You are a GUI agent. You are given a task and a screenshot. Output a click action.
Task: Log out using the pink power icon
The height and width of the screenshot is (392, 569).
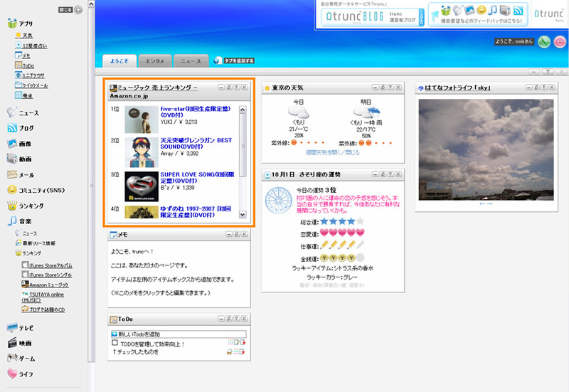(x=560, y=42)
